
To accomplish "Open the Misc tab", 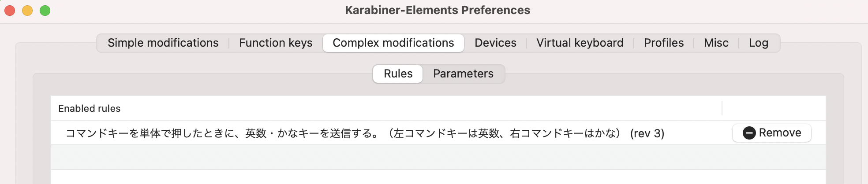I will pyautogui.click(x=716, y=43).
